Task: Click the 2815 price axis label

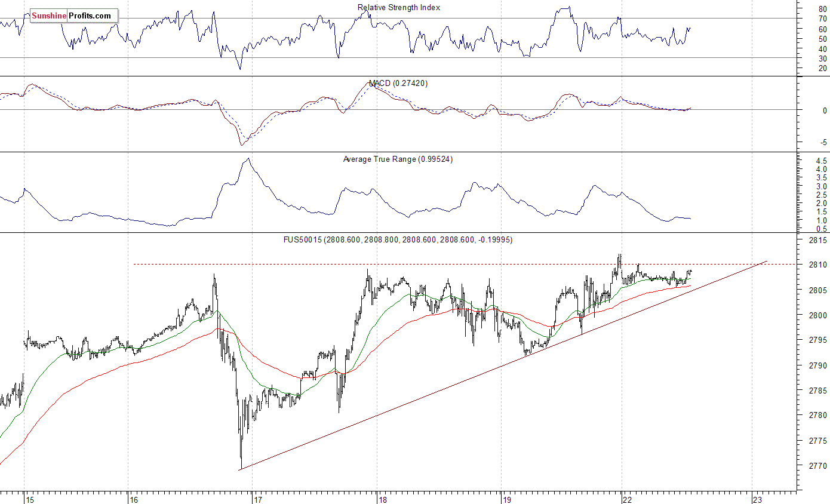Action: tap(819, 240)
